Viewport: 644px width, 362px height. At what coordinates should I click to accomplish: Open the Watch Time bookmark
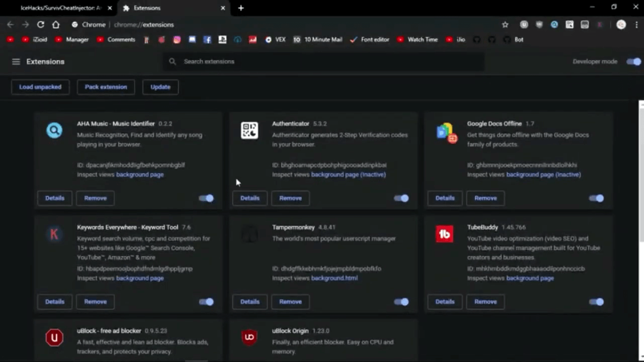point(417,39)
